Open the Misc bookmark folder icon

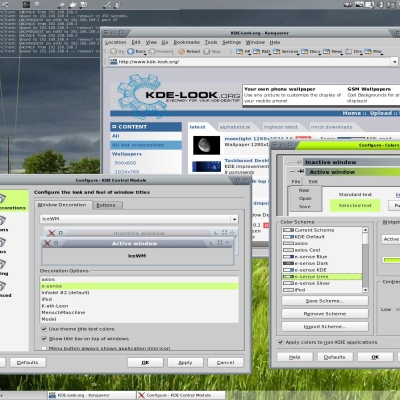coord(368,51)
